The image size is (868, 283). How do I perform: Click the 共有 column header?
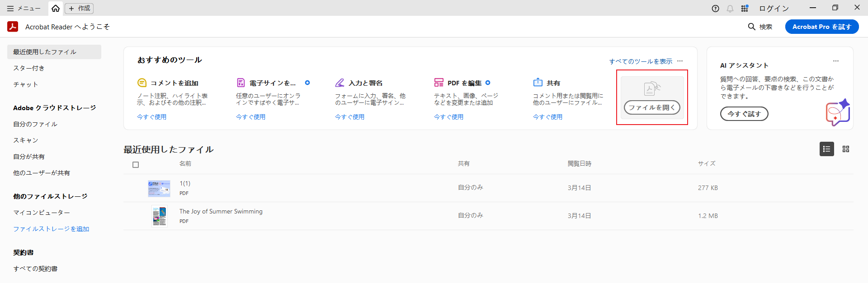coord(464,163)
